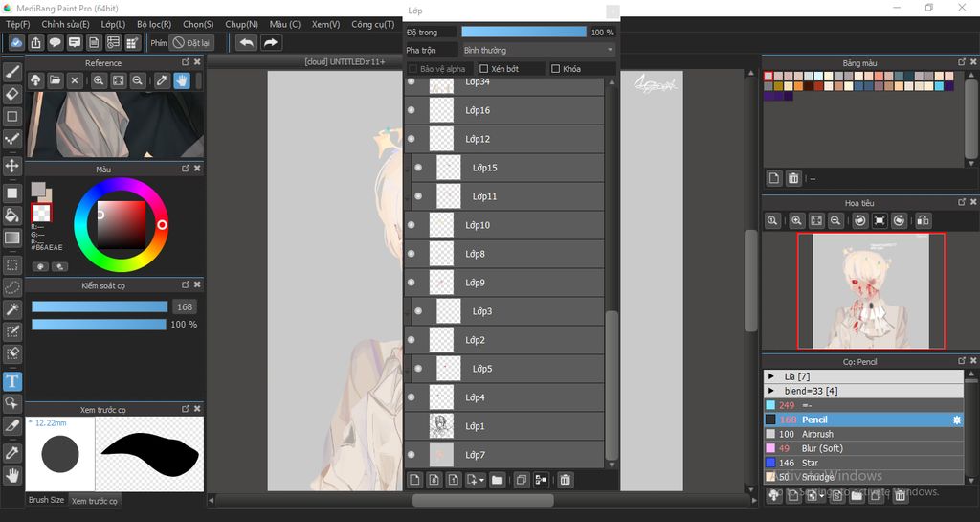Open the Tệp(F) menu

pos(17,24)
